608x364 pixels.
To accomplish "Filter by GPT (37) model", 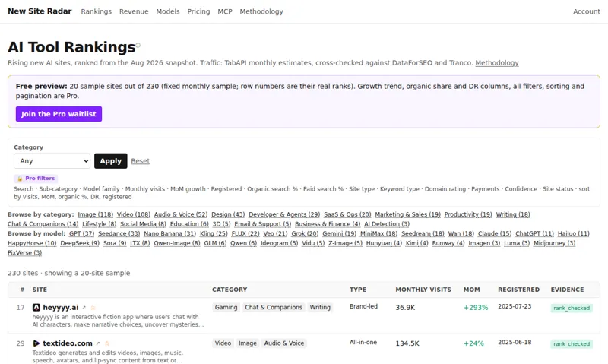I will [82, 233].
